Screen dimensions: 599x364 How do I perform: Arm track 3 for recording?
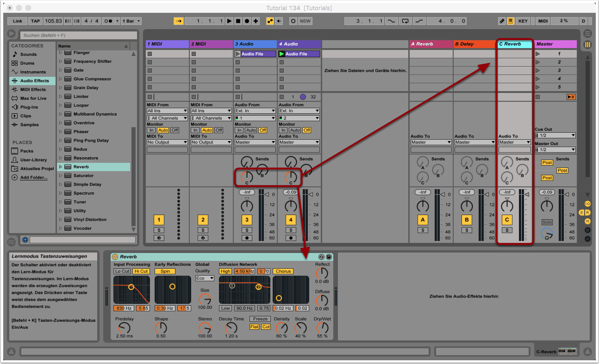click(x=247, y=238)
